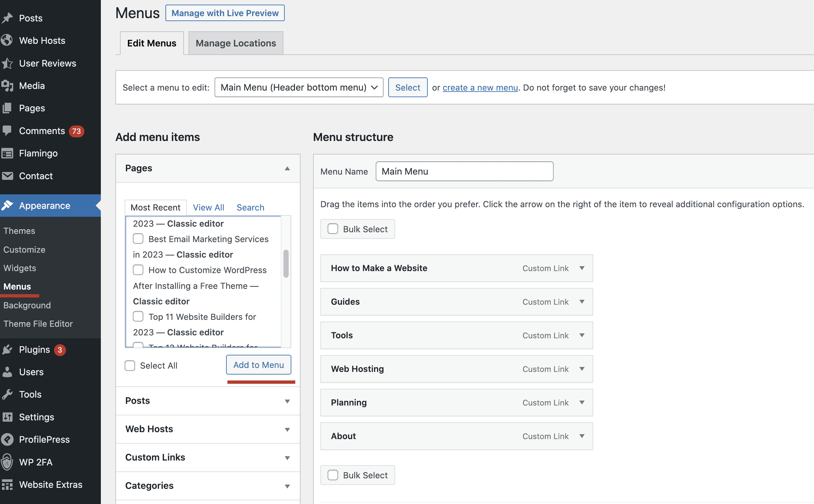The image size is (814, 504).
Task: Click the pages list scrollbar thumb
Action: tap(286, 263)
